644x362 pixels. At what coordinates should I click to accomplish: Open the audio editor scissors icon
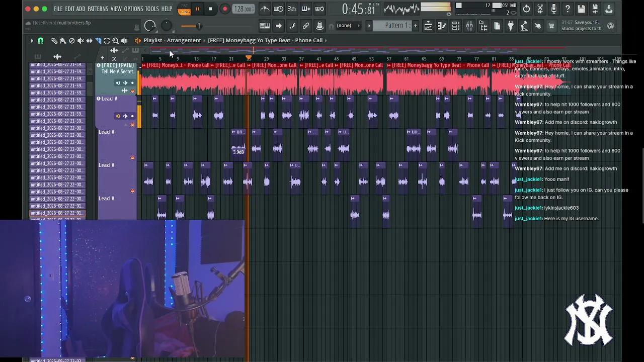pyautogui.click(x=540, y=9)
